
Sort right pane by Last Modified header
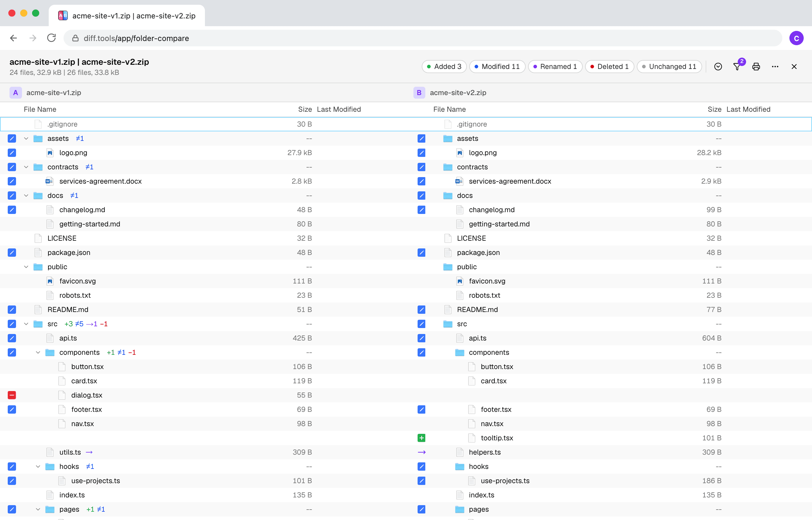[x=748, y=109]
